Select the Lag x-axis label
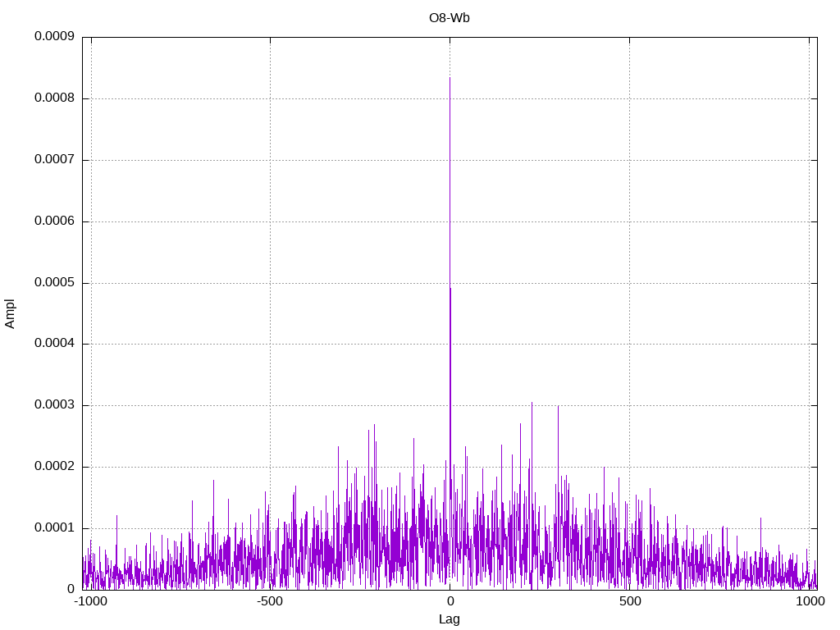 pyautogui.click(x=449, y=619)
